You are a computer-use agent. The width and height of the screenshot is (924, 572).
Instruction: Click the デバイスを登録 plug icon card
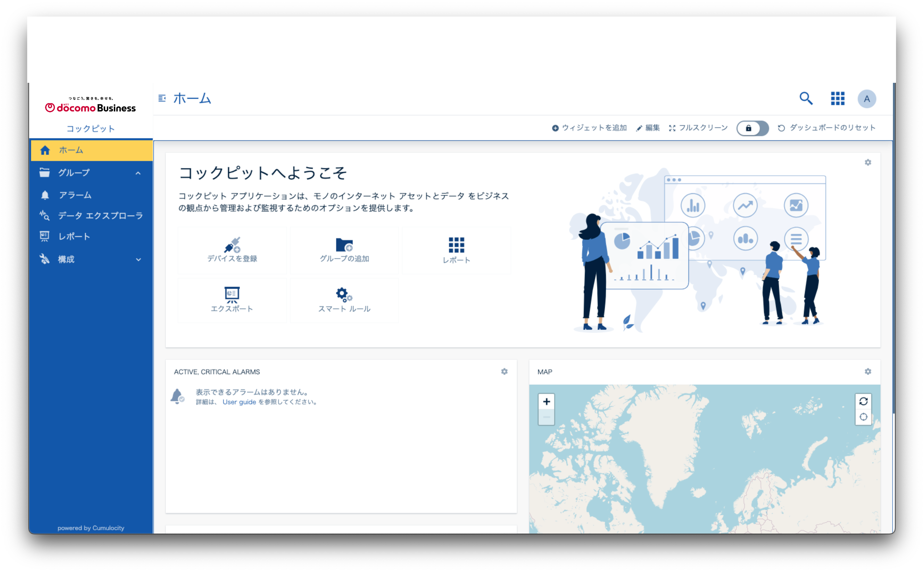[x=232, y=251]
